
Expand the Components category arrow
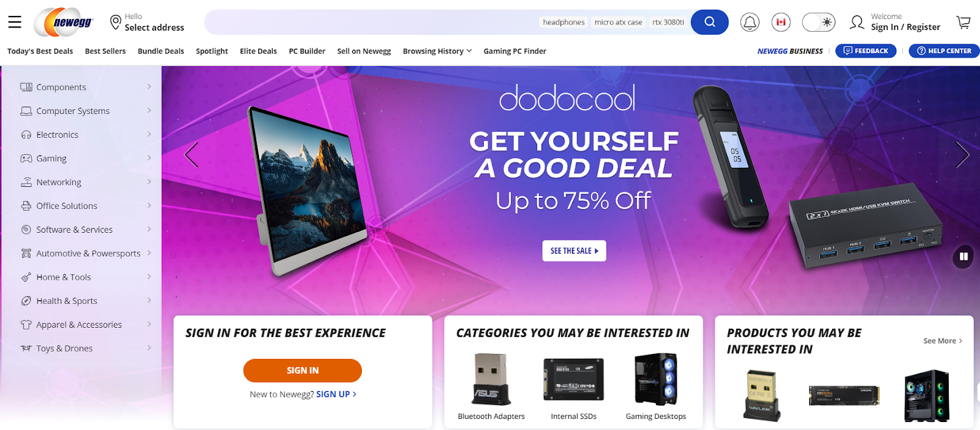pyautogui.click(x=149, y=87)
